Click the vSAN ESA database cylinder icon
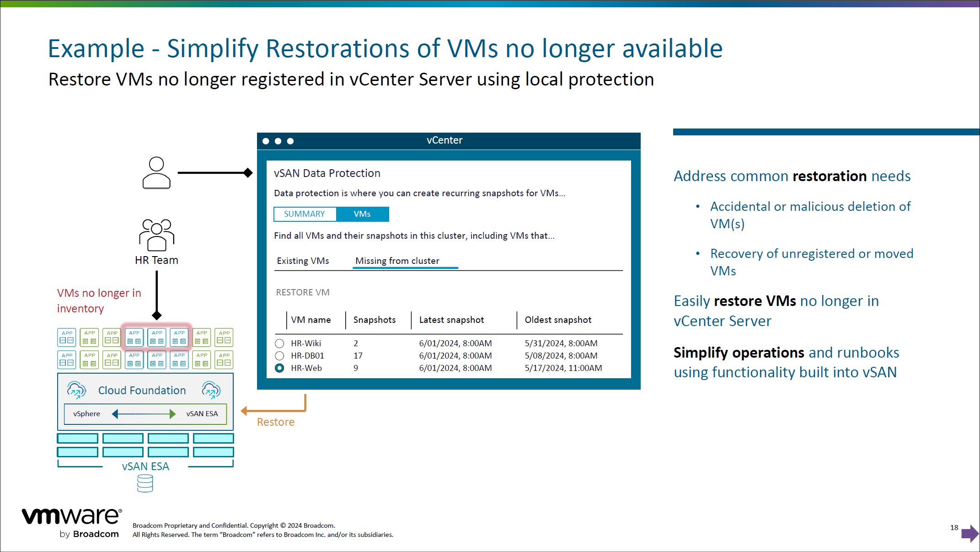The height and width of the screenshot is (552, 980). click(145, 483)
